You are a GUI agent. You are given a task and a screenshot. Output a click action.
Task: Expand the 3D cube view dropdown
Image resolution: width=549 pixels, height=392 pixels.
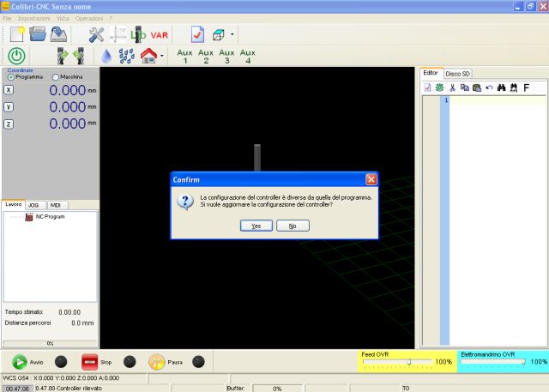(x=232, y=35)
